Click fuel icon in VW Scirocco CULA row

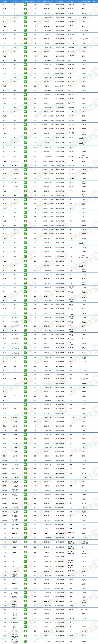25,618
